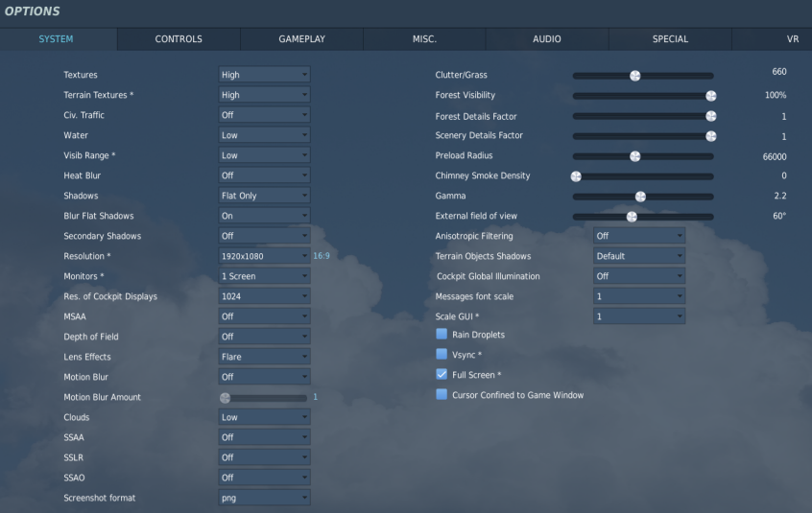Open the SPECIAL tab

click(670, 38)
